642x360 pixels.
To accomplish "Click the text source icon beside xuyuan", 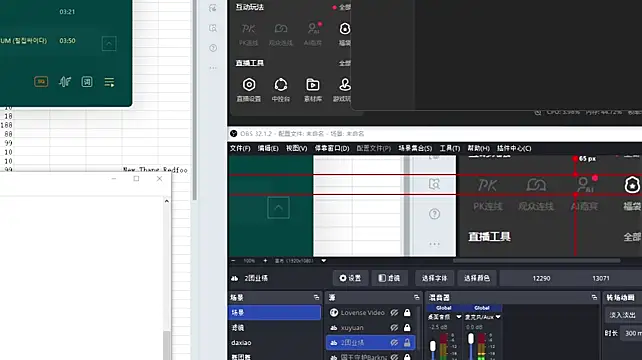I will (334, 328).
